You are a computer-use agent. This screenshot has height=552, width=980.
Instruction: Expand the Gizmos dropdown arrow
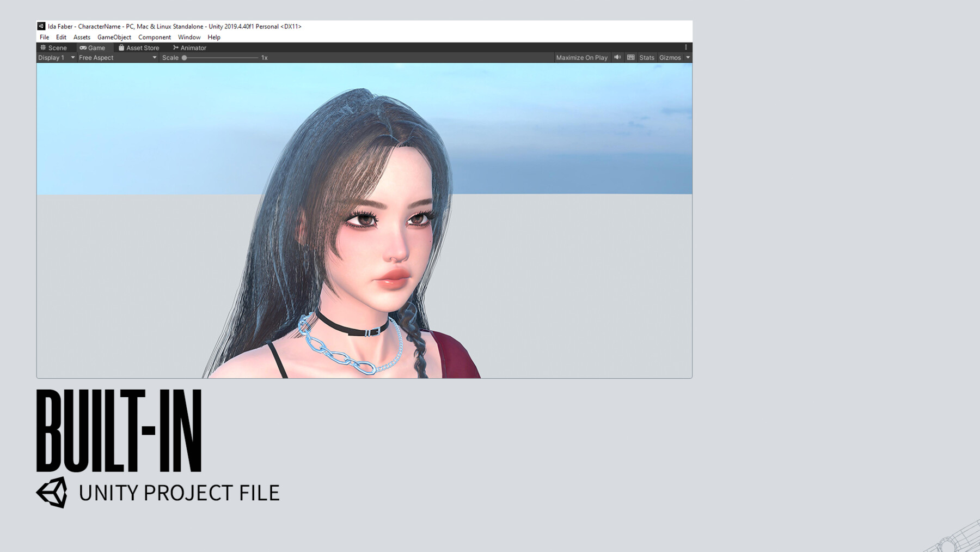tap(688, 58)
